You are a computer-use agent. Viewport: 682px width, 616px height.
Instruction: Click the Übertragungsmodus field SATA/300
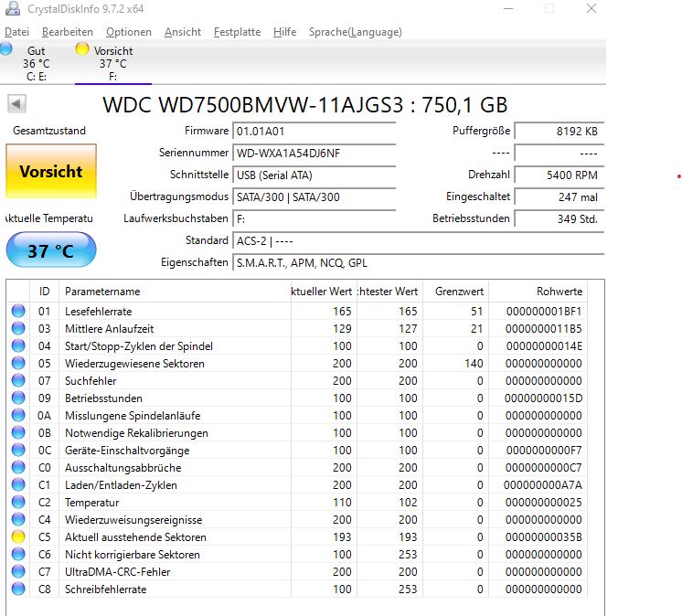pyautogui.click(x=314, y=196)
